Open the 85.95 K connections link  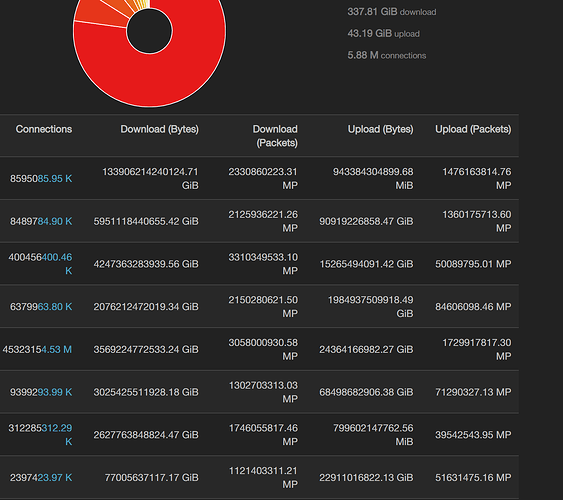click(x=55, y=178)
